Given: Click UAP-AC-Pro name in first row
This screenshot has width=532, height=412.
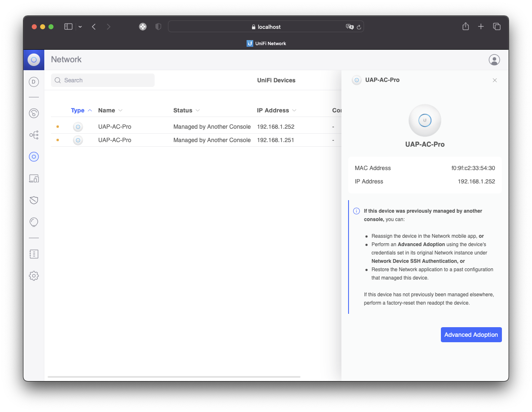Looking at the screenshot, I should coord(115,127).
